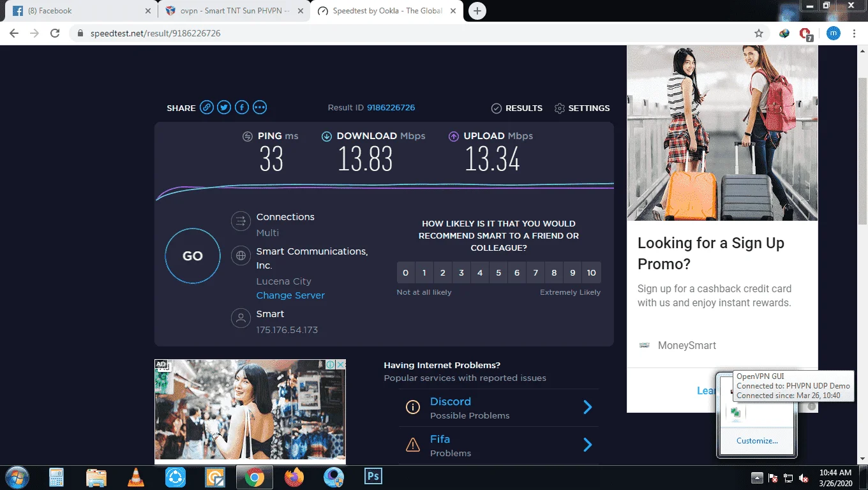Open the Chrome three-dot menu

click(855, 33)
